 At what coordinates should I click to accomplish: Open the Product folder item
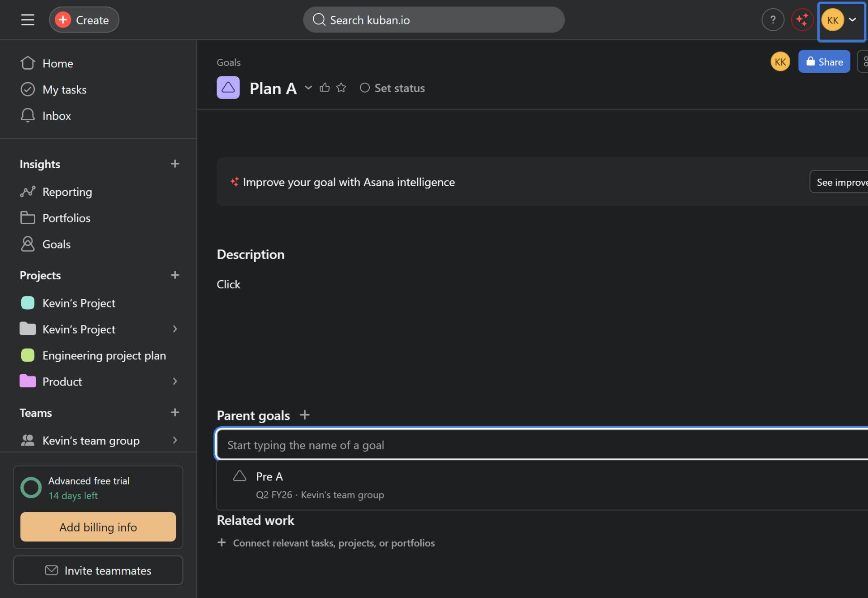[62, 381]
